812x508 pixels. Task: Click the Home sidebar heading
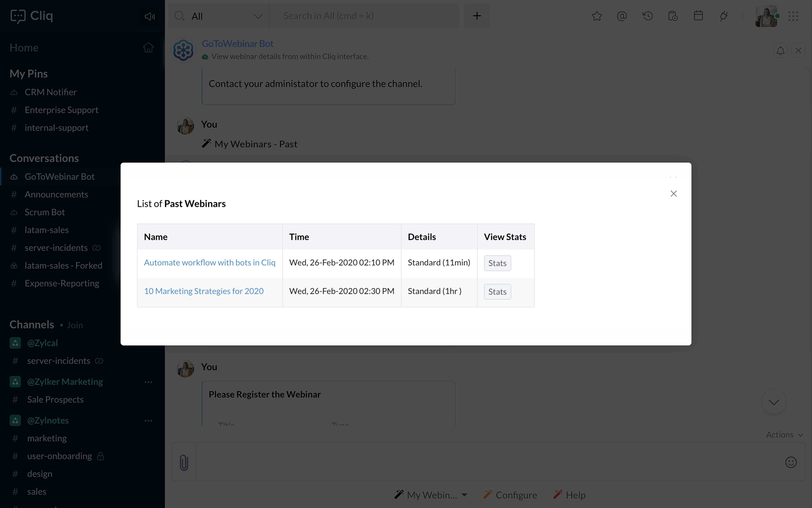[x=24, y=48]
